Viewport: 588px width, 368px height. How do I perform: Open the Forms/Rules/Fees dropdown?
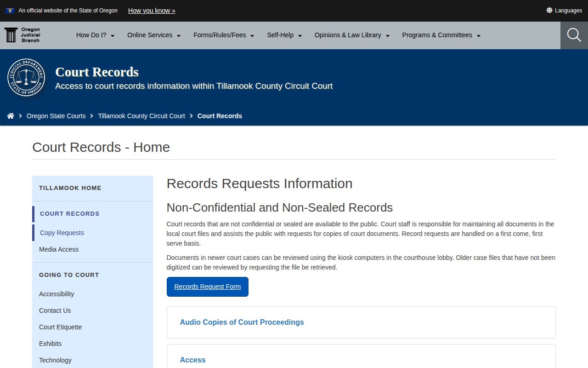point(224,35)
